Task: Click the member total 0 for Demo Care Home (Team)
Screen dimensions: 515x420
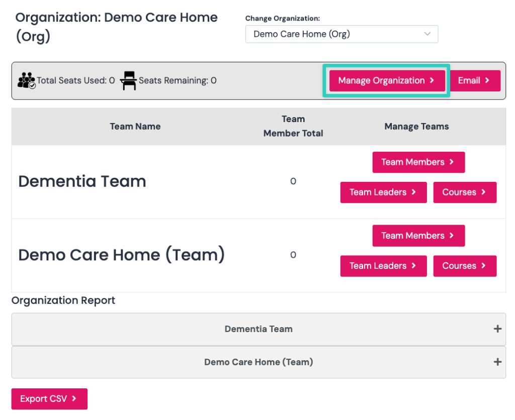Action: pyautogui.click(x=293, y=255)
